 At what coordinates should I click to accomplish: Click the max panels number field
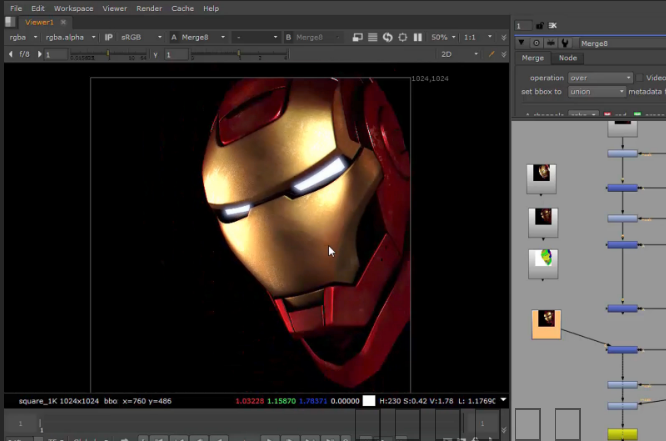(523, 26)
